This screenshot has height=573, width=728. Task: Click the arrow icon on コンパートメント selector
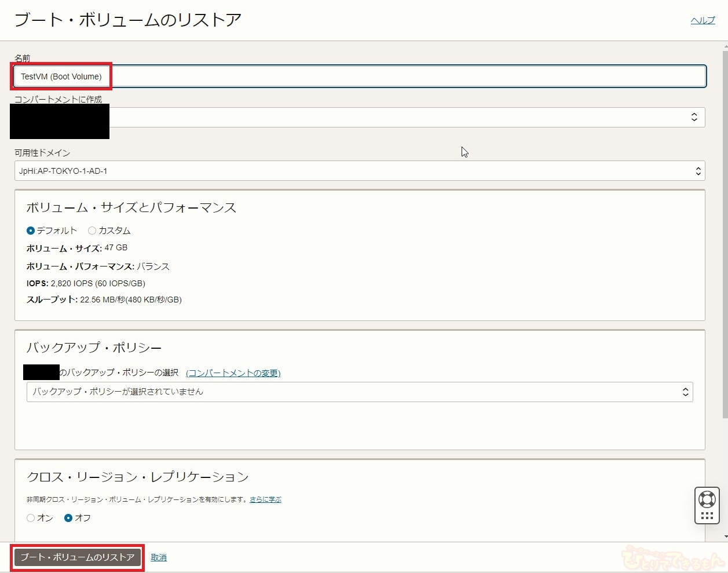click(x=694, y=117)
